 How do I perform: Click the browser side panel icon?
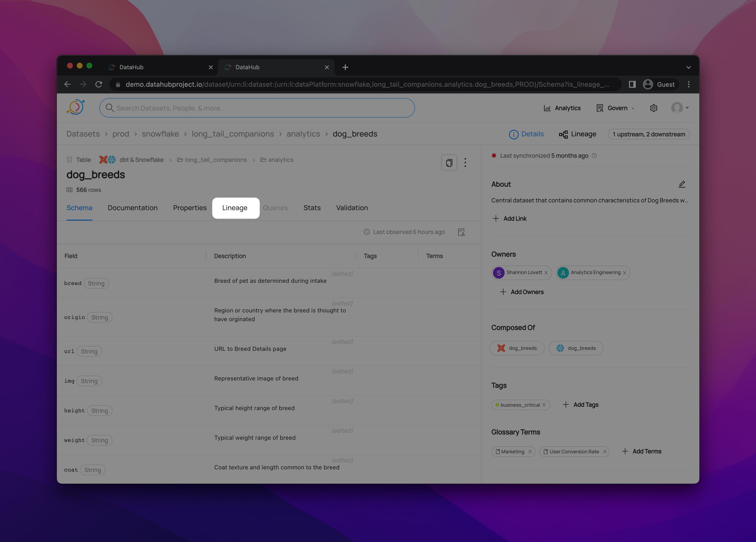coord(632,84)
